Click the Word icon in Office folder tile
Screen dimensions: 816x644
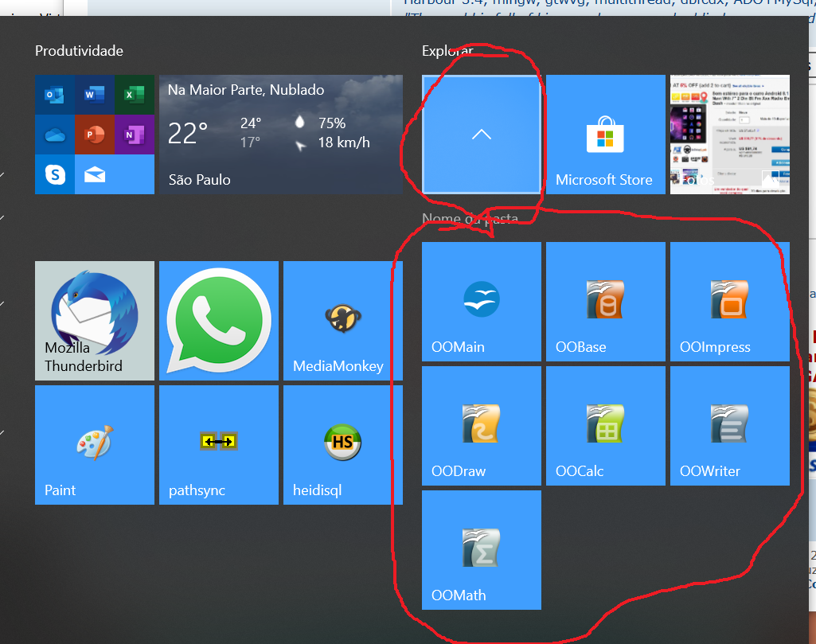(x=94, y=96)
